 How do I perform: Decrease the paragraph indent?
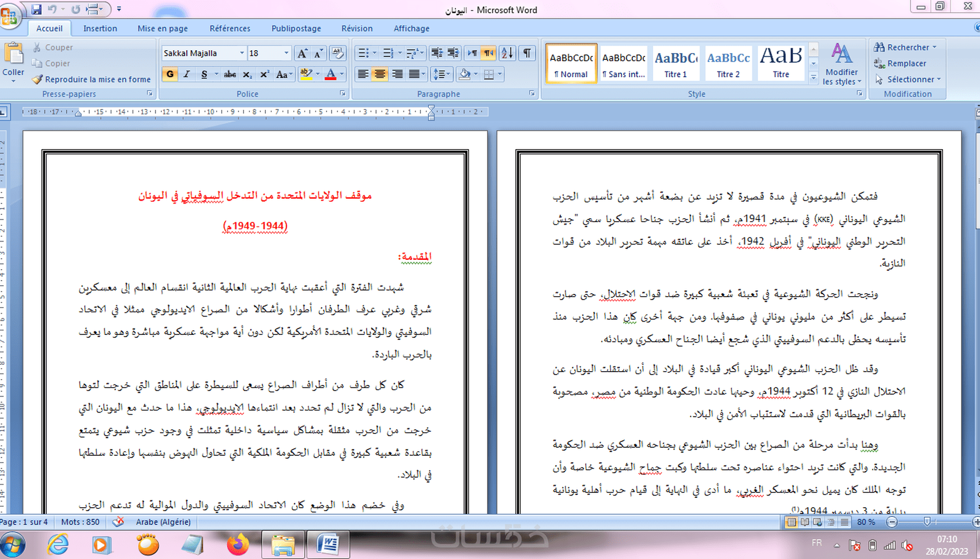(x=437, y=54)
